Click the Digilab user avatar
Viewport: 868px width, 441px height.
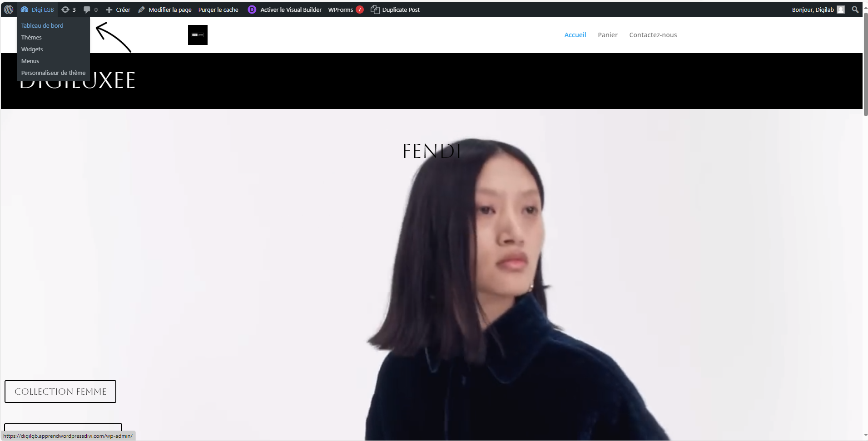point(841,10)
